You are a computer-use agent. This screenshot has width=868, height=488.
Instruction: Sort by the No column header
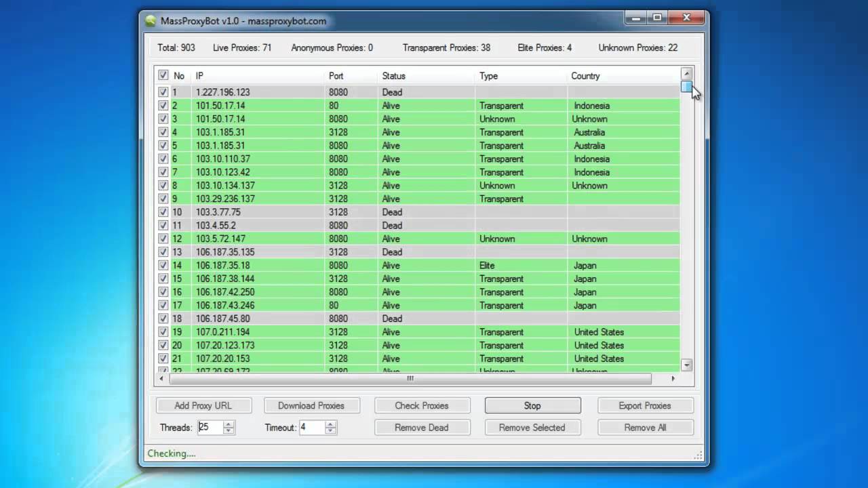point(179,76)
